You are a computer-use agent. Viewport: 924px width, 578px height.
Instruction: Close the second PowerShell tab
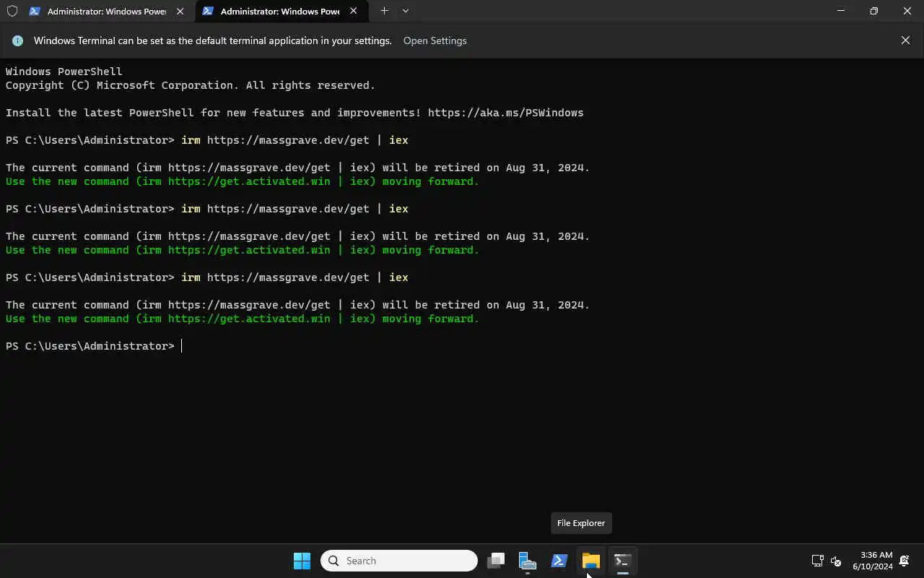[x=353, y=12]
